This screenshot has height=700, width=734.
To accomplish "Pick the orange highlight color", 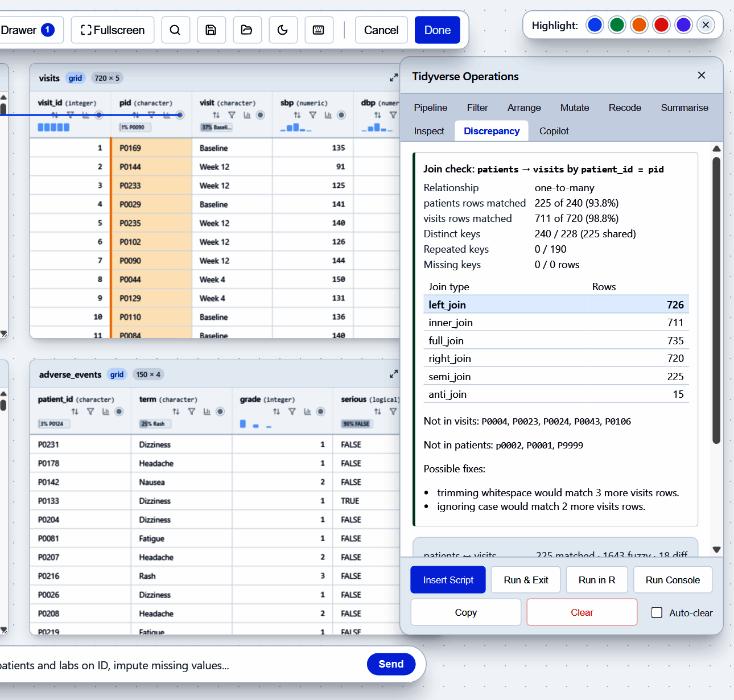I will [639, 25].
